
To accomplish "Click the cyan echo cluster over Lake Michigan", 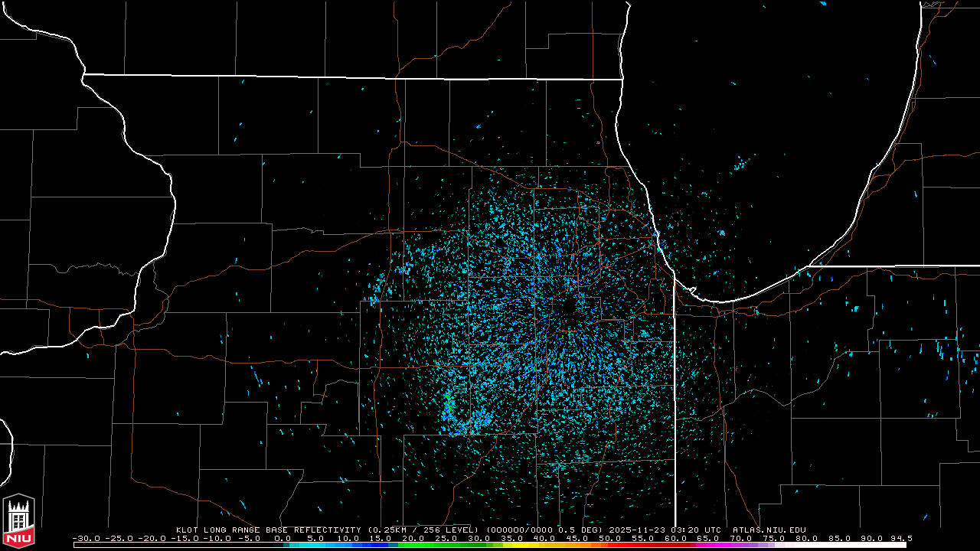I will point(740,165).
